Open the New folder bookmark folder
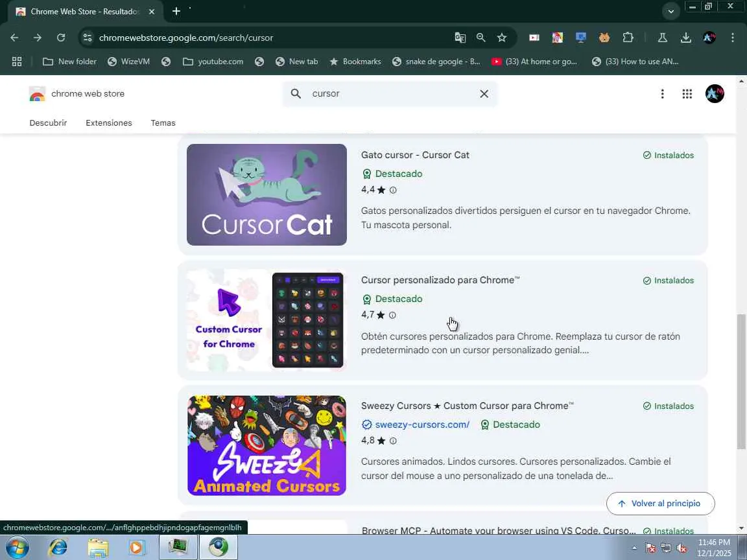 click(69, 62)
